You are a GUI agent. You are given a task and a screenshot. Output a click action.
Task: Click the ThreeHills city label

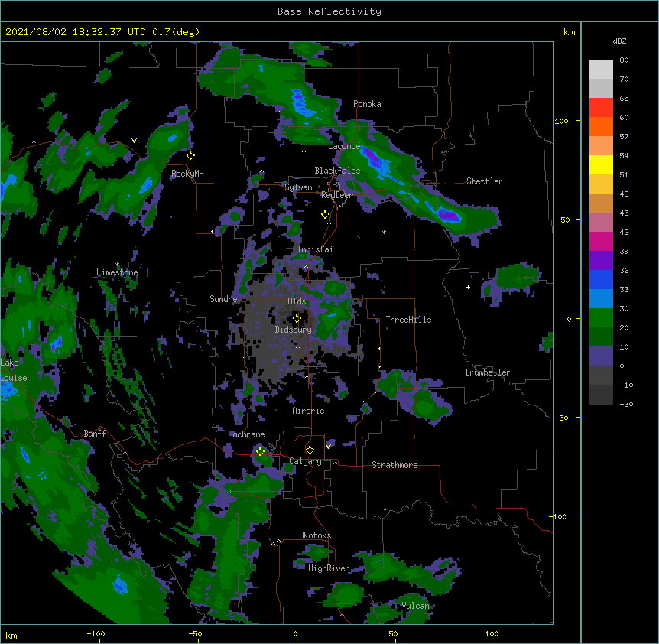click(408, 320)
